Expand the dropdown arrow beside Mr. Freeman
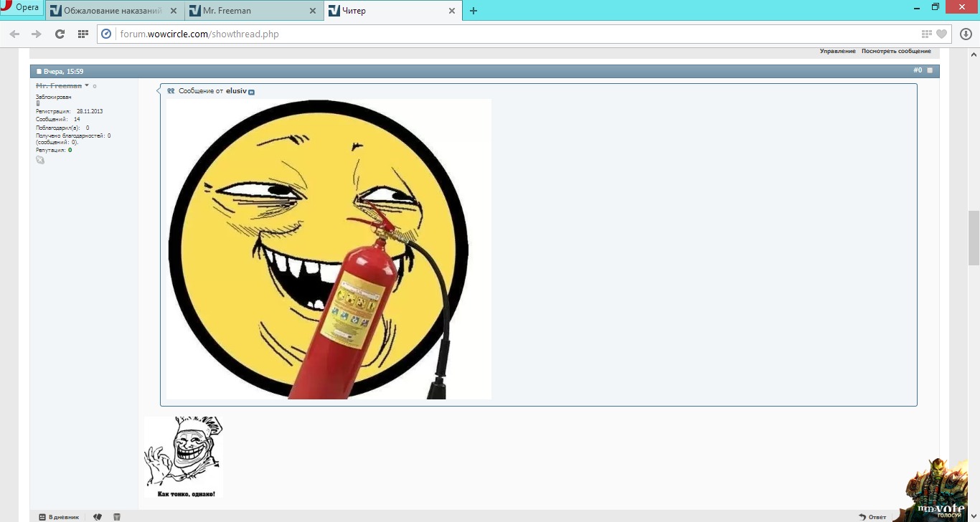The image size is (980, 522). [87, 85]
